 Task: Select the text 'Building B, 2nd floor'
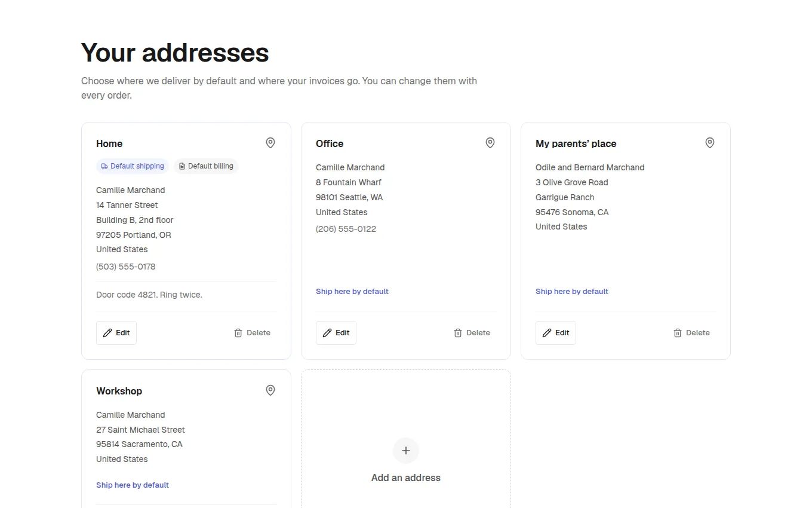(135, 220)
